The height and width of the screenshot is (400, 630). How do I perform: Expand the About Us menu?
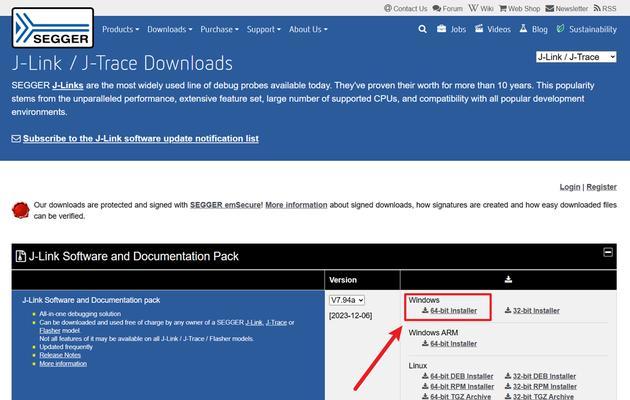click(x=308, y=29)
